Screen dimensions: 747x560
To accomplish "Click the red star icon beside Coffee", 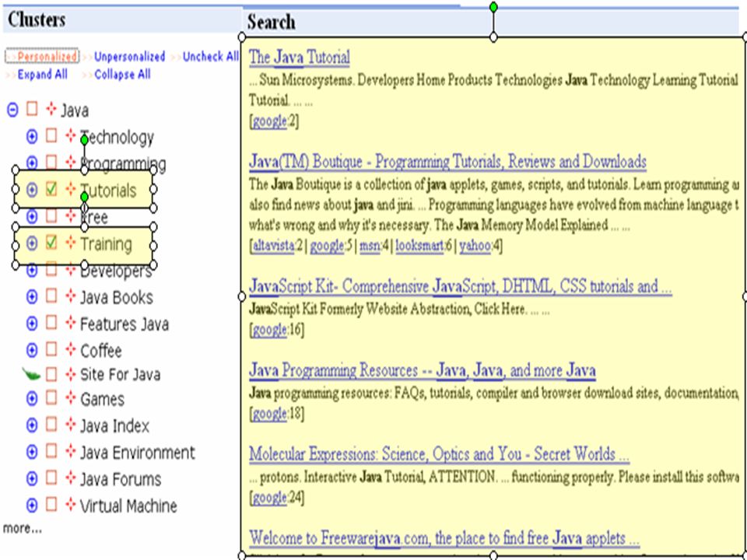I will point(71,349).
